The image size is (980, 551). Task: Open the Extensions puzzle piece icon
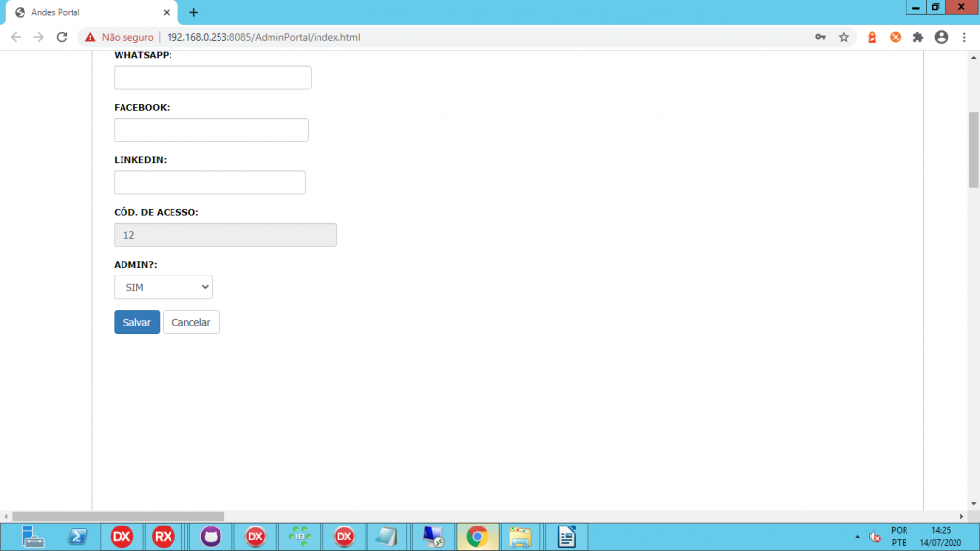pyautogui.click(x=918, y=37)
